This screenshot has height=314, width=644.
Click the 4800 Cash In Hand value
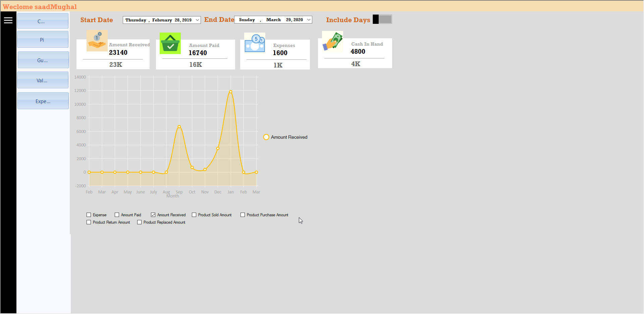(358, 52)
